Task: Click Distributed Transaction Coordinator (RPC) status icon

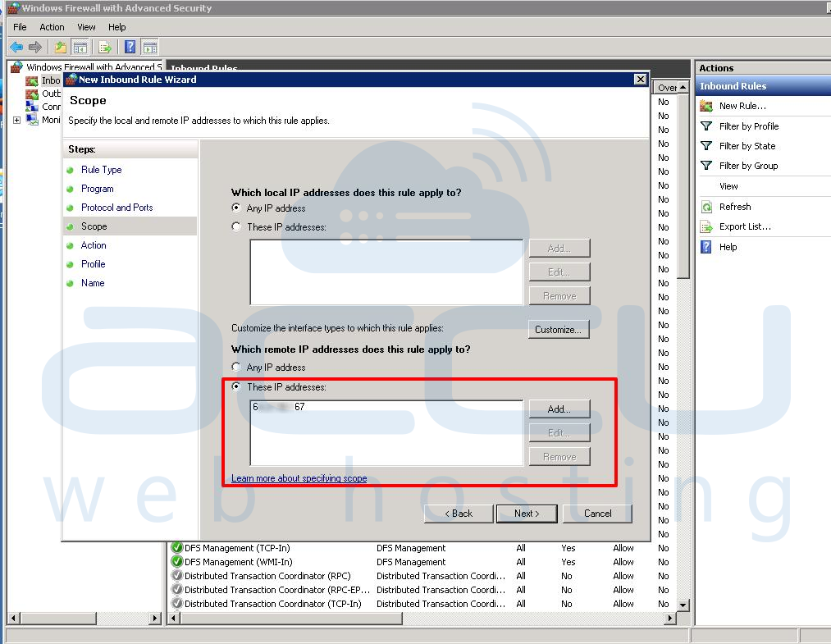Action: coord(177,575)
